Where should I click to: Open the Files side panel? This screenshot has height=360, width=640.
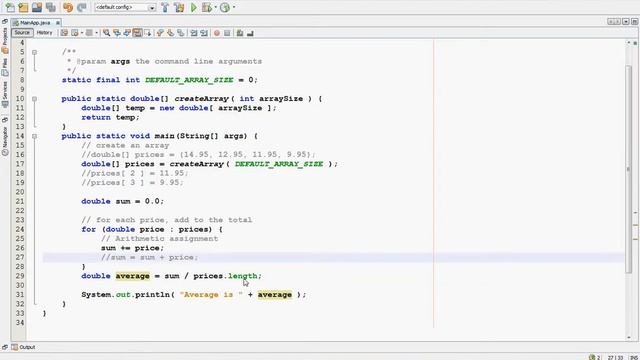(5, 67)
